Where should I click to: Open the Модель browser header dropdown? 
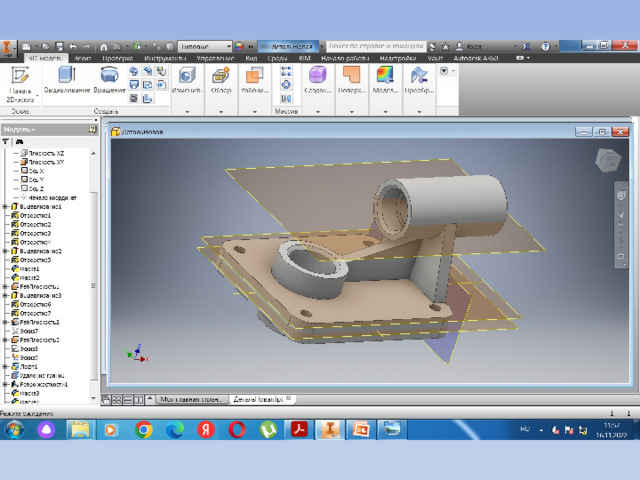[x=20, y=129]
